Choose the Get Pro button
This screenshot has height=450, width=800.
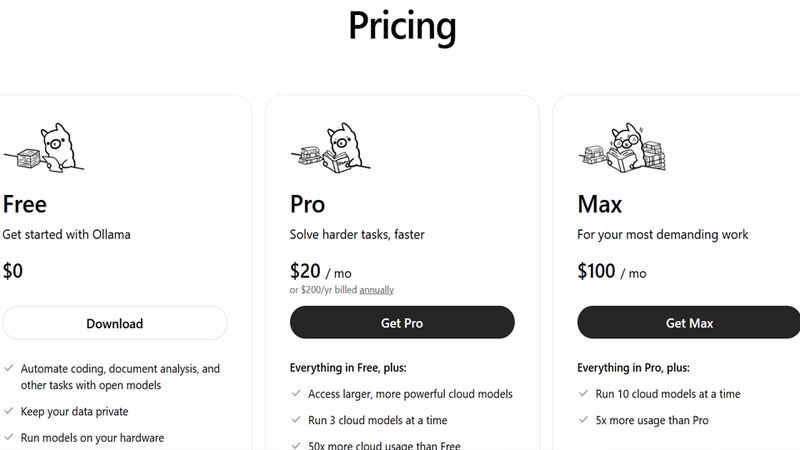(x=402, y=322)
